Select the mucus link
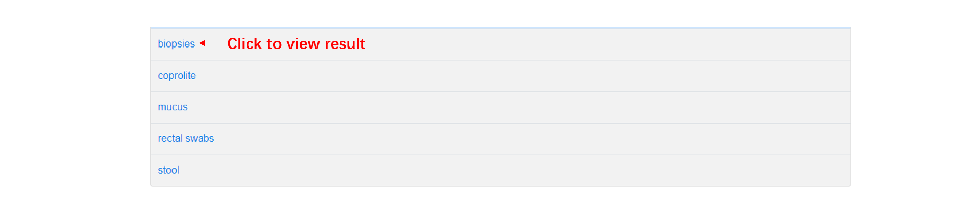980x213 pixels. [x=173, y=107]
